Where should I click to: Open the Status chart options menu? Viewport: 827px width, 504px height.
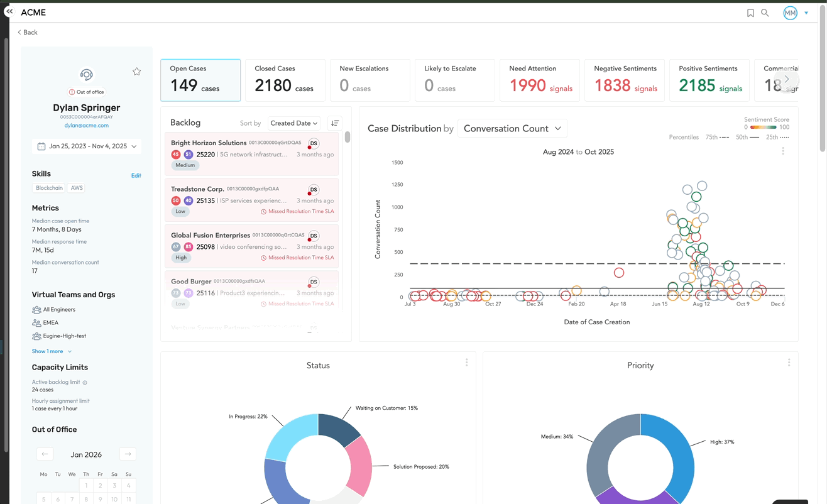tap(466, 363)
